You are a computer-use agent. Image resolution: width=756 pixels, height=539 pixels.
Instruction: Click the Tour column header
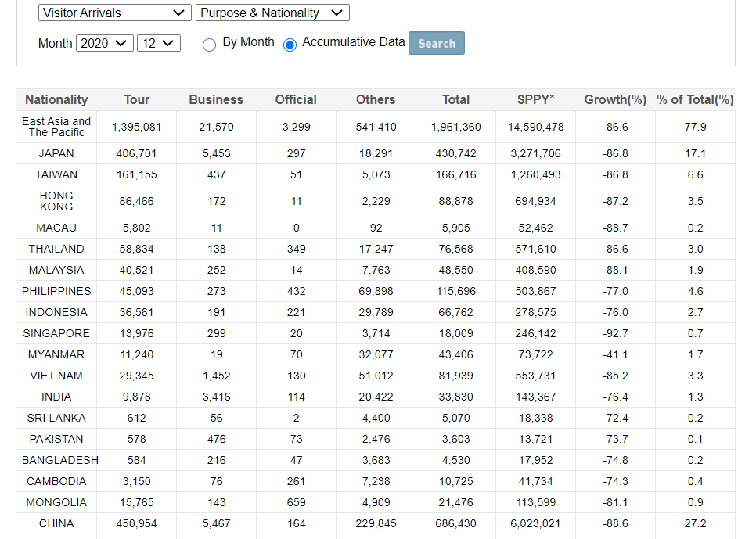pos(136,100)
